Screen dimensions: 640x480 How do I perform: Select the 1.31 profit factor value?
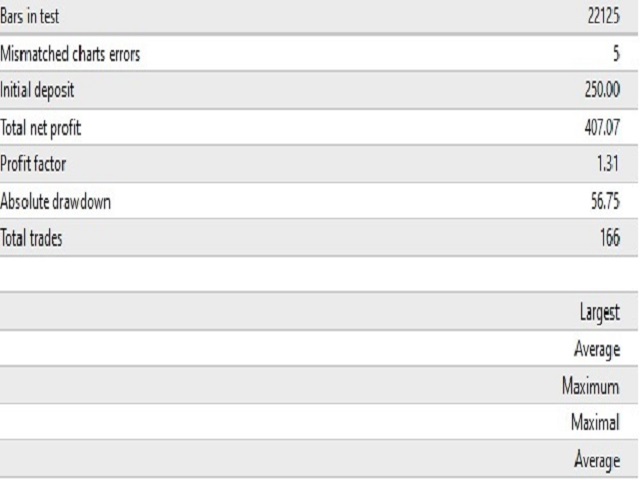(x=608, y=164)
